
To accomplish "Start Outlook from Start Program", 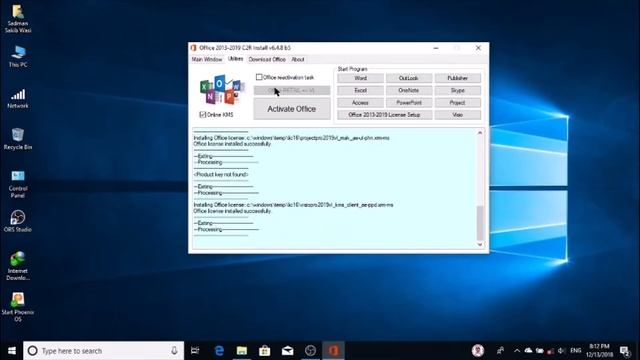I will (x=409, y=78).
